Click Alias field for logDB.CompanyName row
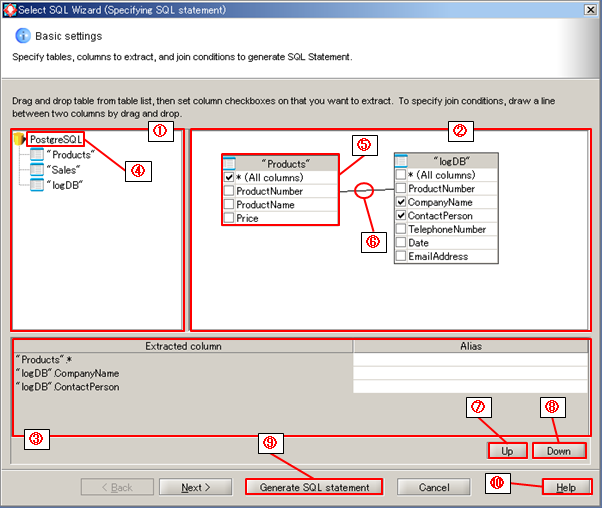Image resolution: width=602 pixels, height=508 pixels. click(470, 373)
